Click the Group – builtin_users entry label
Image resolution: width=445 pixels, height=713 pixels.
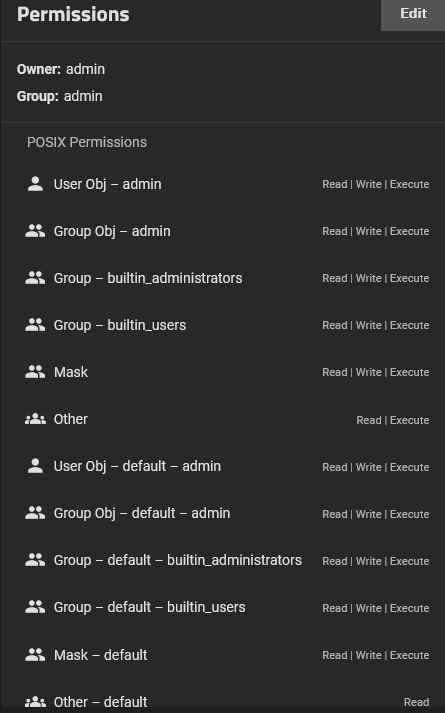coord(120,325)
